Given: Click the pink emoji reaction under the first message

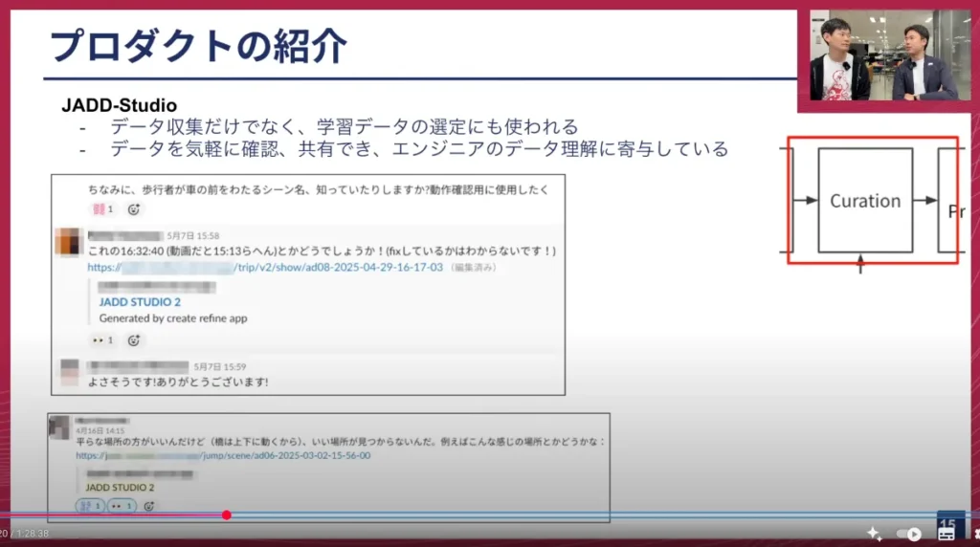Looking at the screenshot, I should point(102,209).
